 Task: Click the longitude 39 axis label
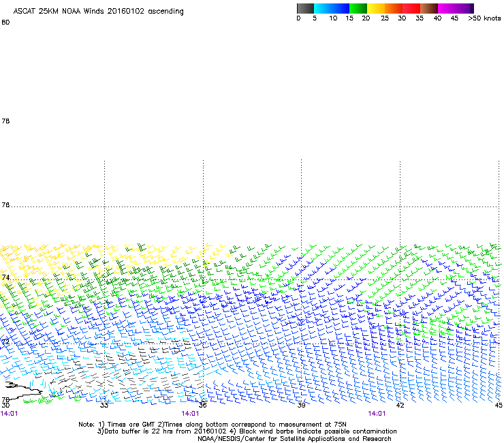[x=302, y=406]
